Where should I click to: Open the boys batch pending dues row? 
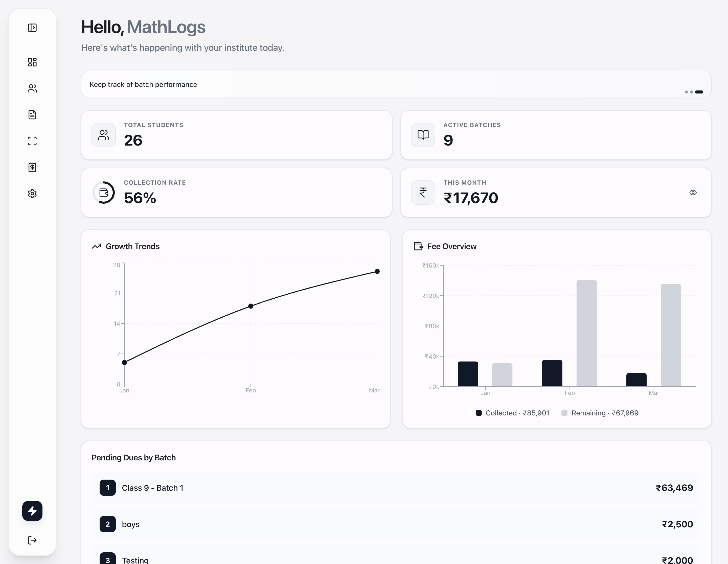[396, 524]
